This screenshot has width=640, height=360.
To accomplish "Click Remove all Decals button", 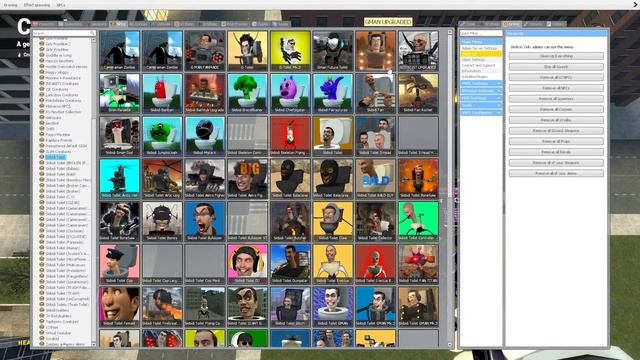I will [556, 152].
